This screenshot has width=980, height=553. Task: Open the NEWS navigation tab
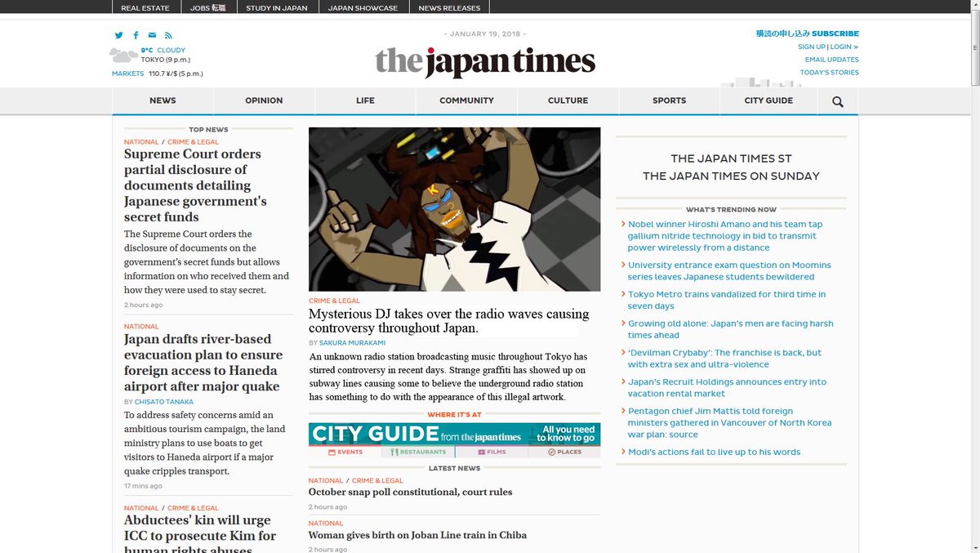(163, 100)
